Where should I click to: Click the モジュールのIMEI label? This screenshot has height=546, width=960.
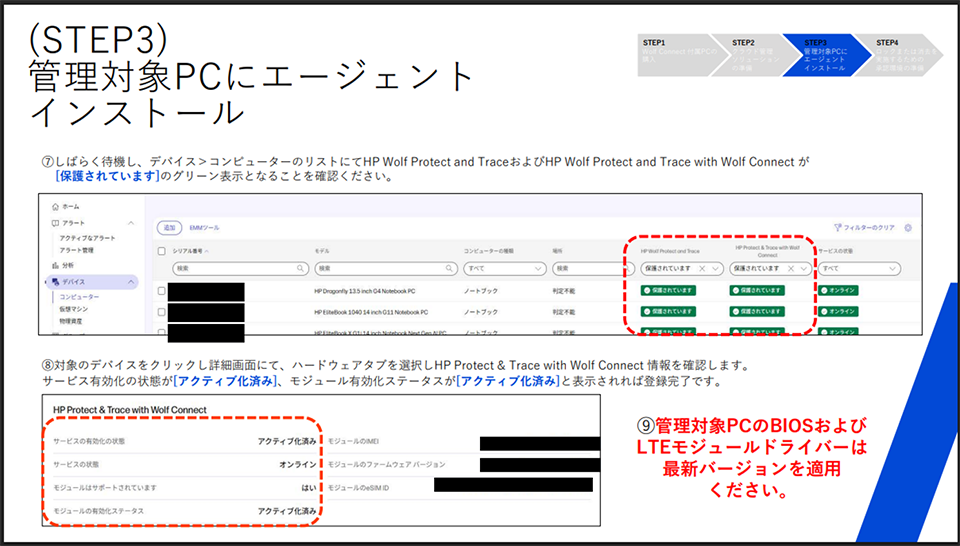click(x=353, y=441)
